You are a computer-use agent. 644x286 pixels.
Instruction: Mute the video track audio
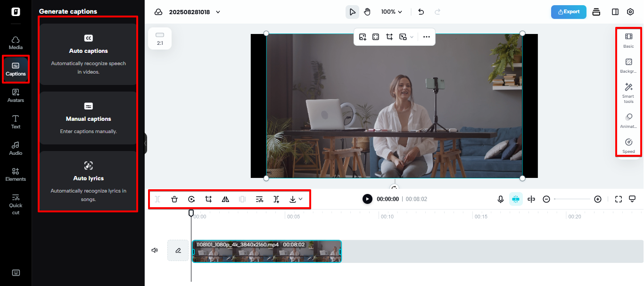pos(154,250)
